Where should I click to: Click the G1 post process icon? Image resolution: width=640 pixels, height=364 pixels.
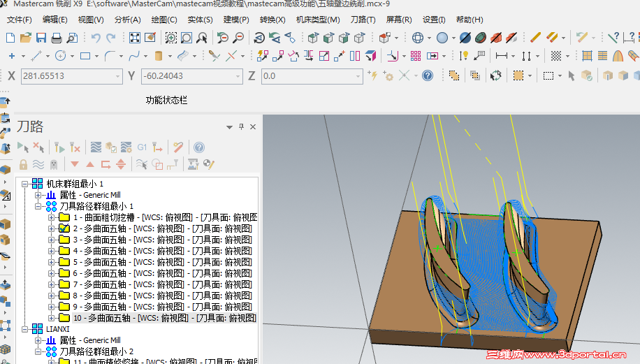142,147
